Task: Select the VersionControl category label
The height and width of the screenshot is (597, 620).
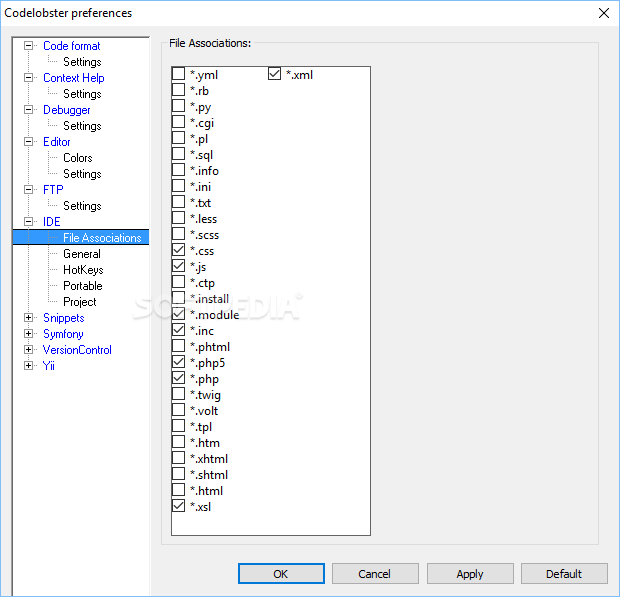Action: tap(77, 350)
